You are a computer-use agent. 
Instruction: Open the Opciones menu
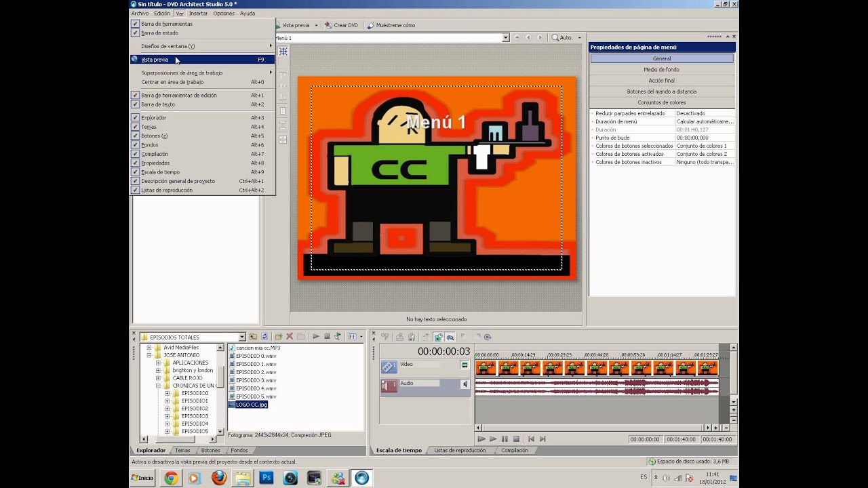[224, 13]
